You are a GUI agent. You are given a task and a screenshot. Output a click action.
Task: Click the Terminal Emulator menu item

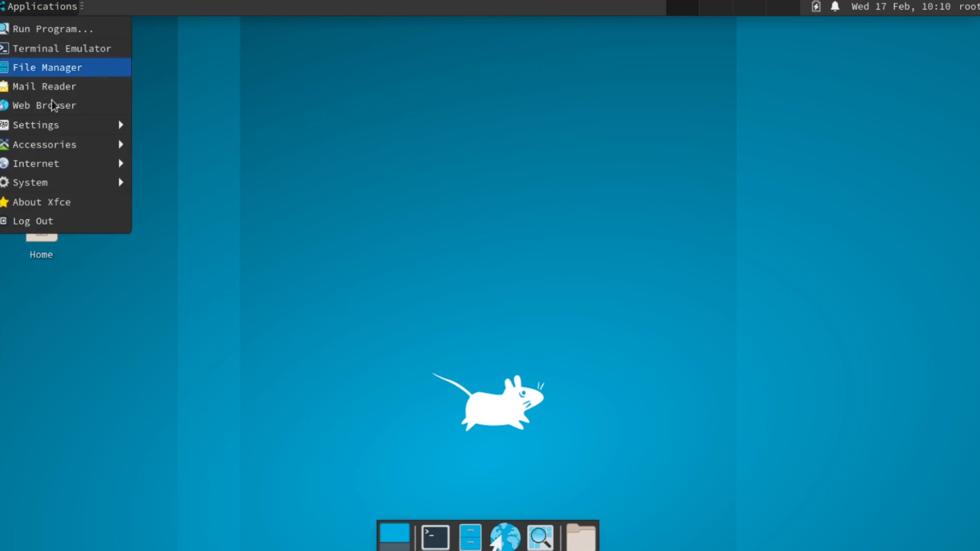61,48
